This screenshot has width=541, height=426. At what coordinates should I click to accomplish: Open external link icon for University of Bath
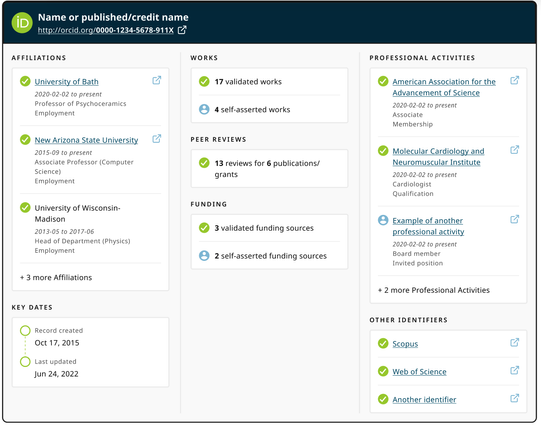[x=157, y=80]
